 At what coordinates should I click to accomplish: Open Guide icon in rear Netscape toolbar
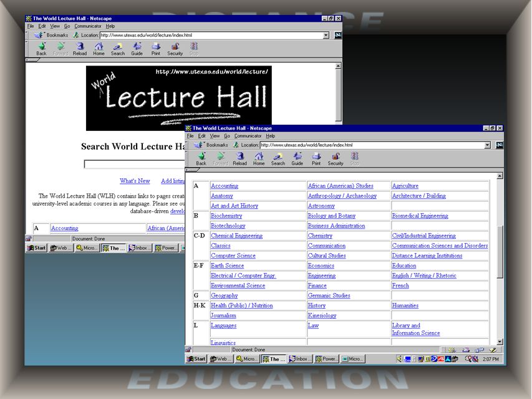[x=137, y=49]
